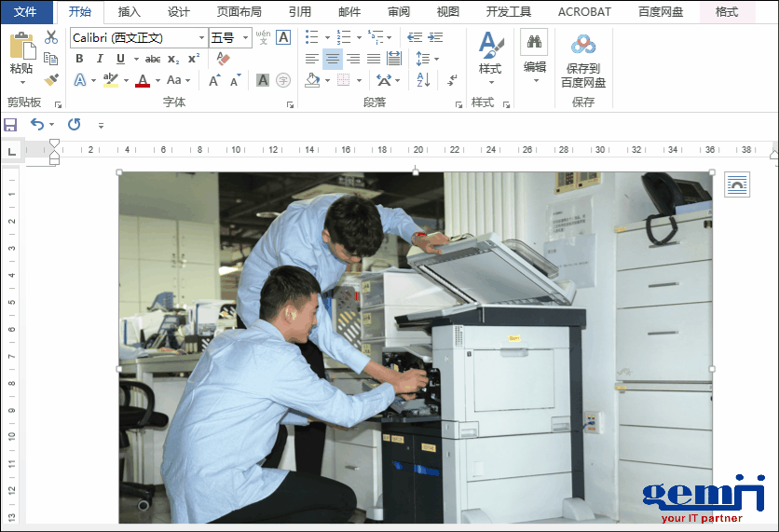Click the Save floppy disk icon

10,124
